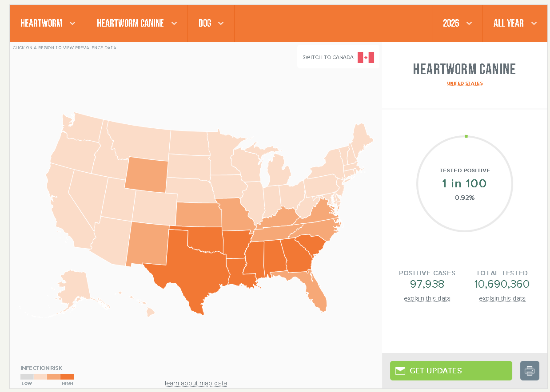Expand the Heartworm Canine dropdown

click(x=137, y=23)
